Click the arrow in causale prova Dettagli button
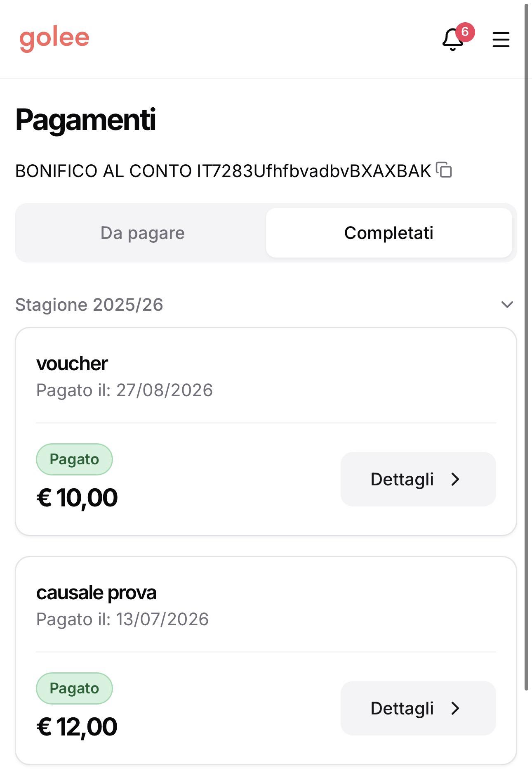Screen dimensions: 532x778 click(x=455, y=708)
